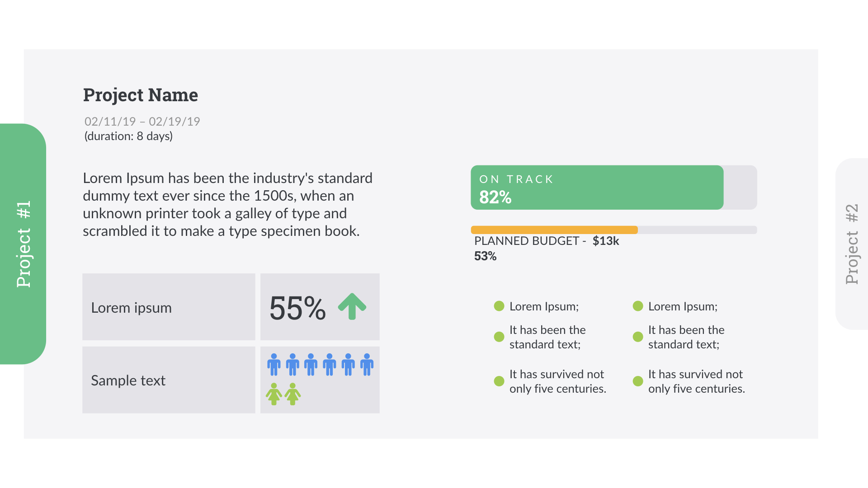Click the Project Name heading
The width and height of the screenshot is (868, 488).
(141, 95)
